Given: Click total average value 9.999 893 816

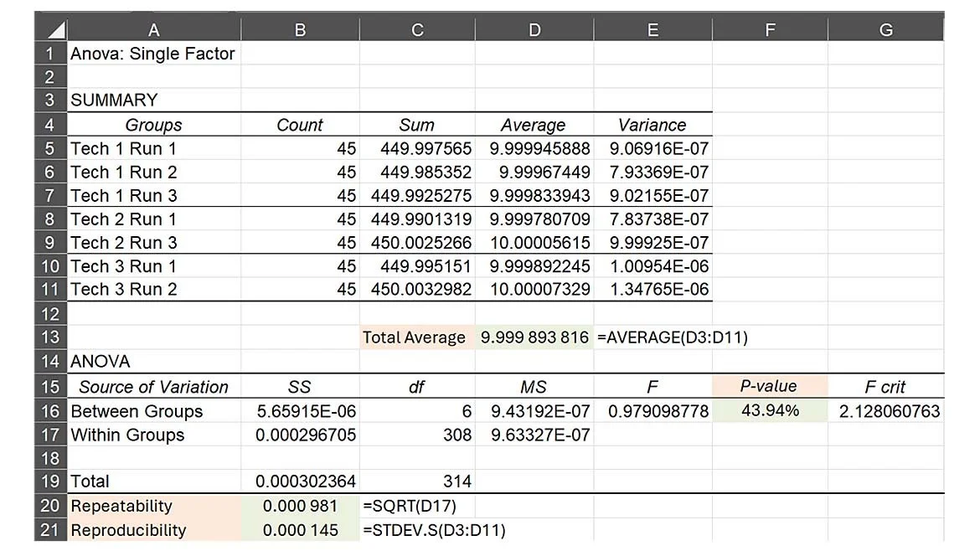Looking at the screenshot, I should (534, 337).
